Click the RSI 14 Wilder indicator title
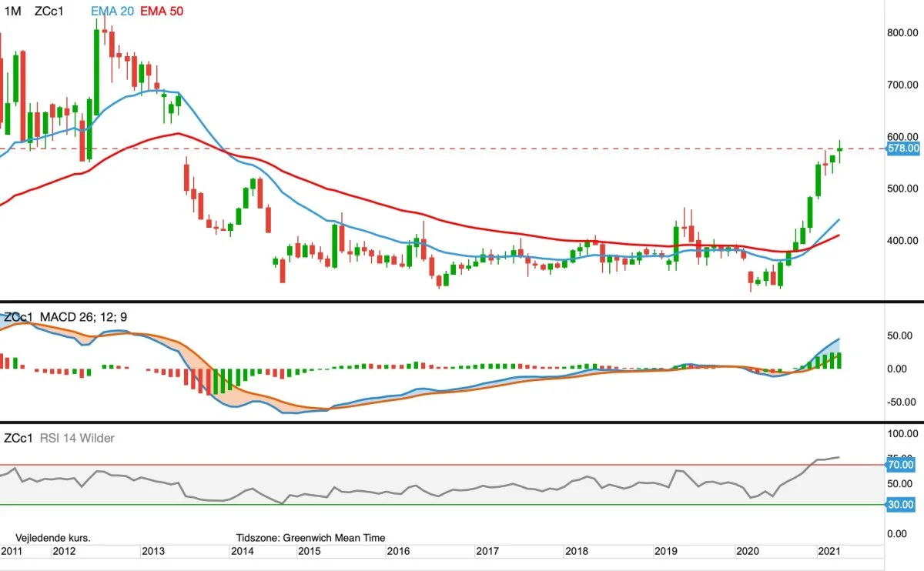Viewport: 924px width, 571px height. coord(76,439)
